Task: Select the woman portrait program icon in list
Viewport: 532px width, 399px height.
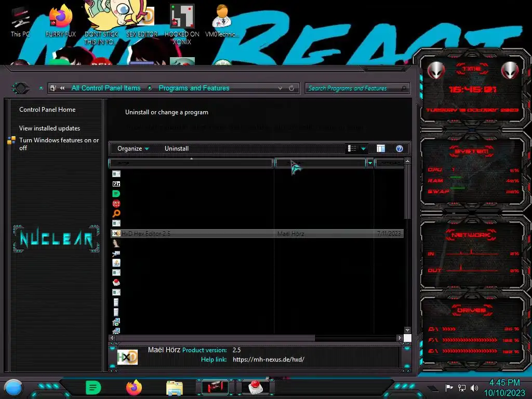Action: point(116,243)
